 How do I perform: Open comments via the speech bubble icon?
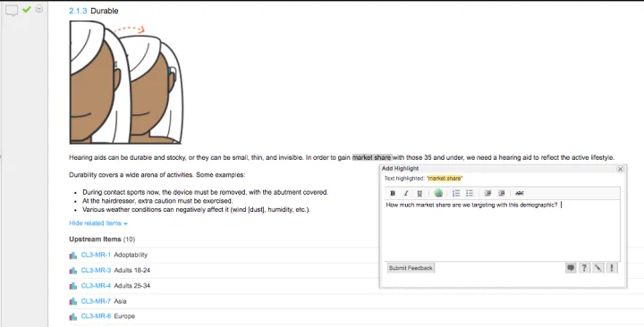click(x=12, y=11)
